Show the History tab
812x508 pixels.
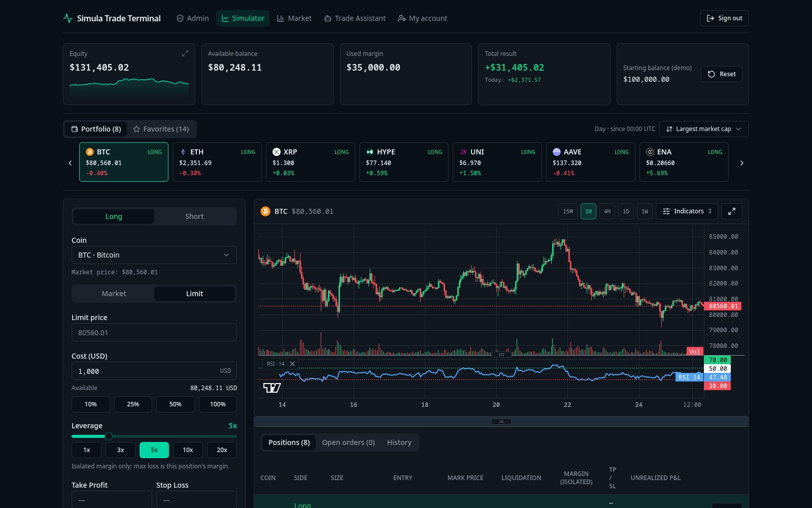pyautogui.click(x=399, y=442)
